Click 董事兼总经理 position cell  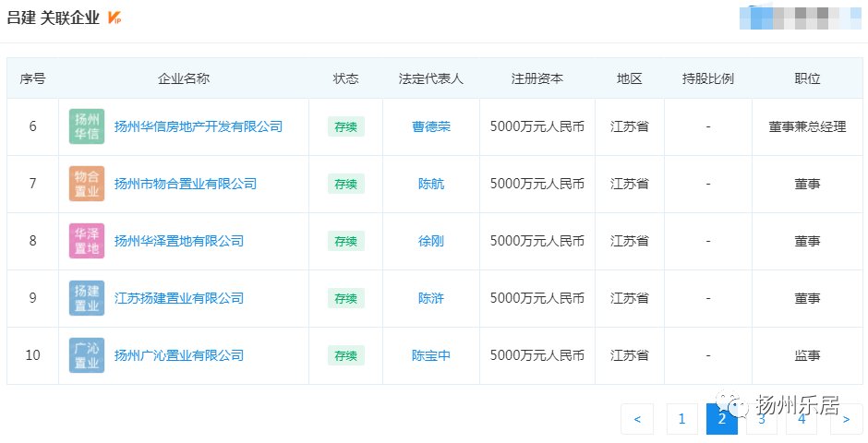click(808, 126)
